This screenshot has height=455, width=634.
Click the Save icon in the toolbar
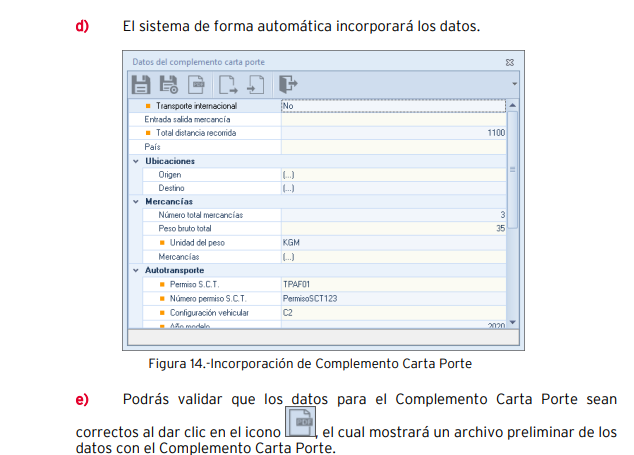(142, 83)
